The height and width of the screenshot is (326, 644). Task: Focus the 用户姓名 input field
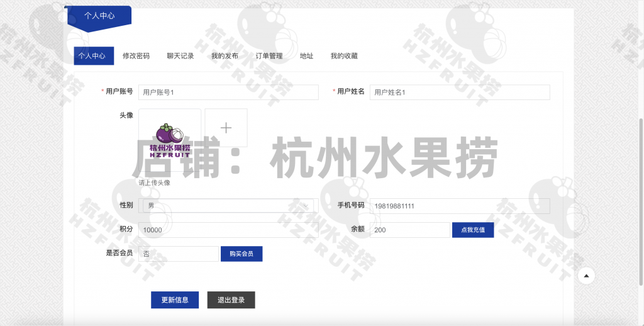tap(460, 92)
